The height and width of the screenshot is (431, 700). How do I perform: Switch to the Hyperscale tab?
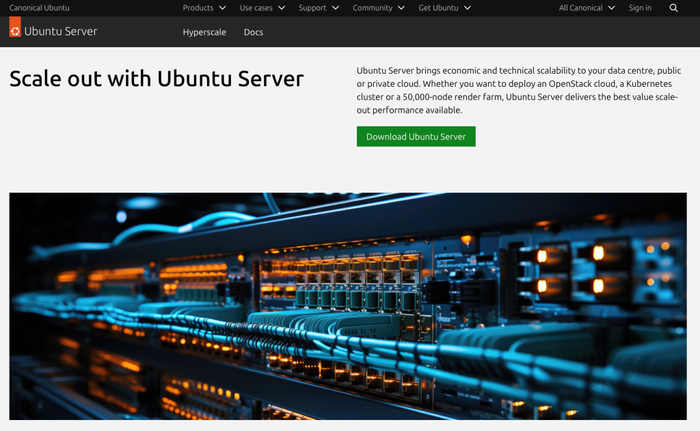(x=204, y=32)
